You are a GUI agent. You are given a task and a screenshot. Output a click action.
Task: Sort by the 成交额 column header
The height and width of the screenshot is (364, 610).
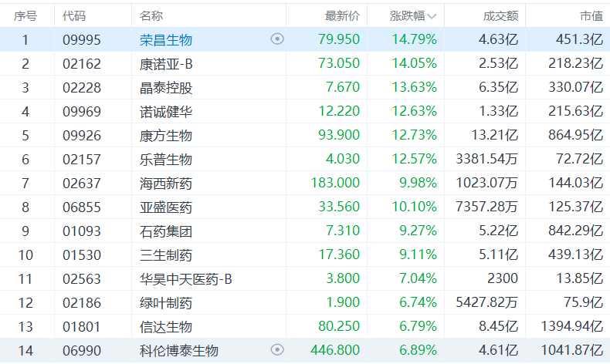[x=500, y=16]
